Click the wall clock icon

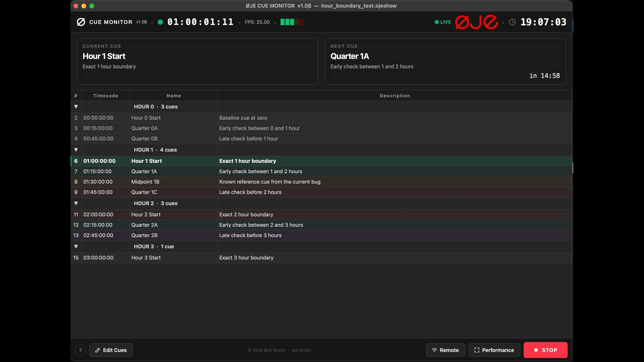point(512,22)
